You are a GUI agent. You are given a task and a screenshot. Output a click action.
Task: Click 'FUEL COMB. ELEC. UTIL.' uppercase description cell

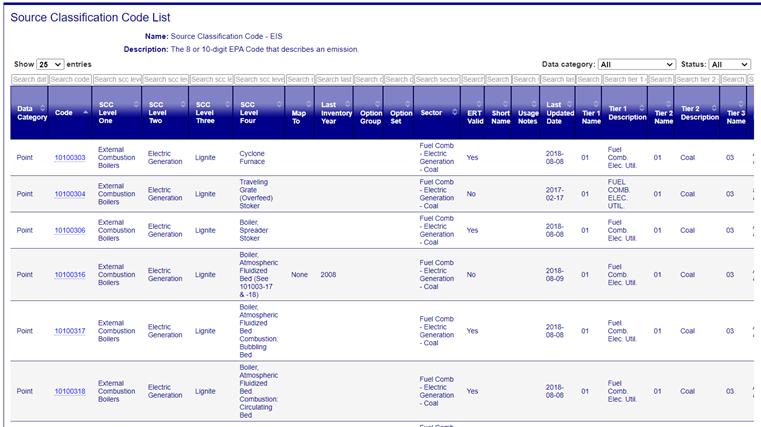point(619,194)
